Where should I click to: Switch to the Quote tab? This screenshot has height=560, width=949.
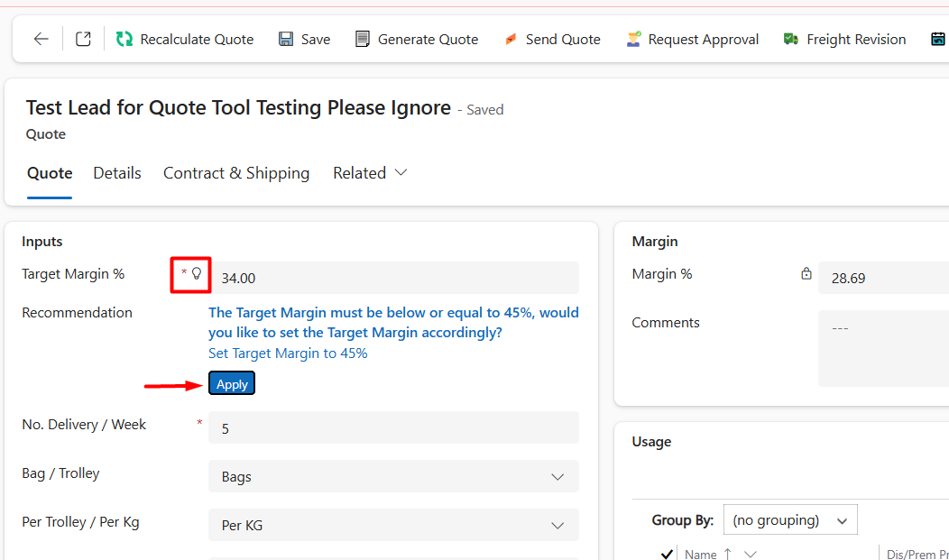pos(50,173)
